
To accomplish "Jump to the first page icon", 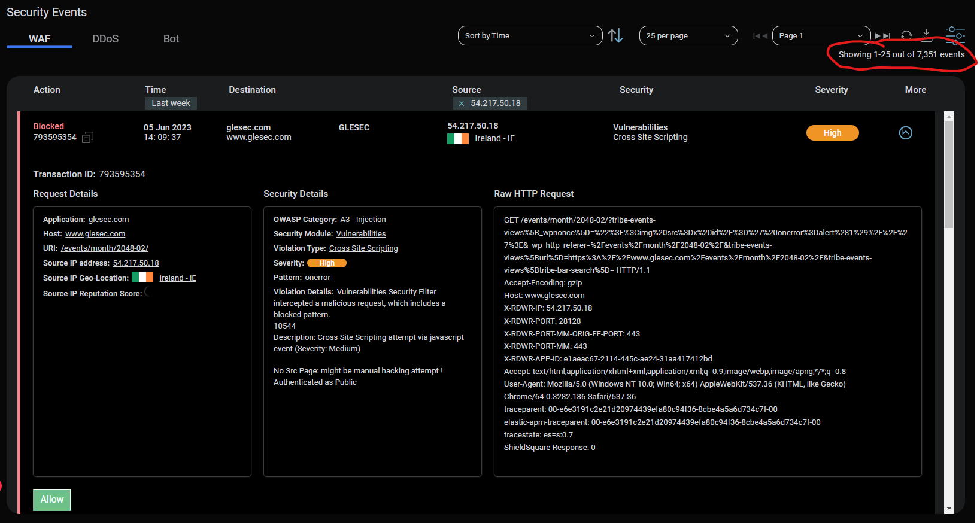I will (x=757, y=36).
